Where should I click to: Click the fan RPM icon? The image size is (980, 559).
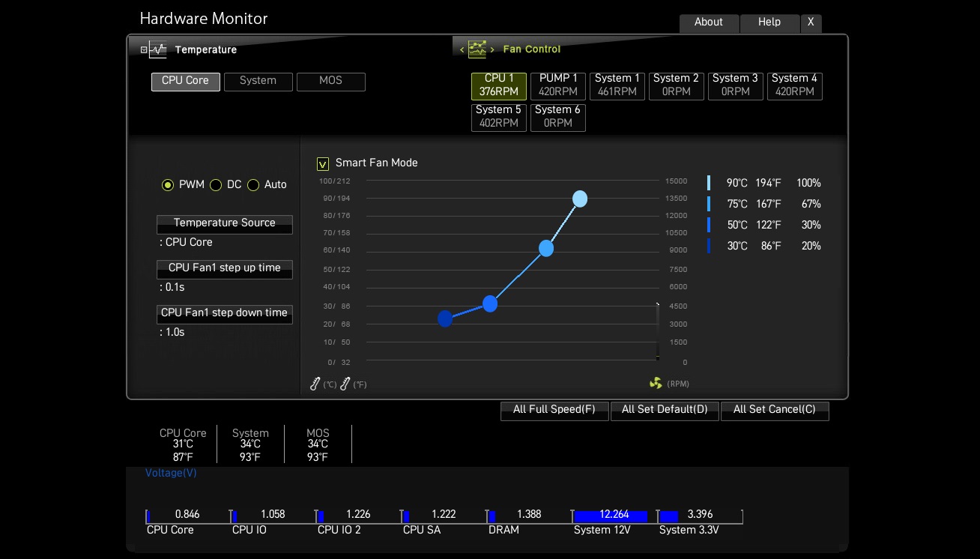click(x=656, y=384)
